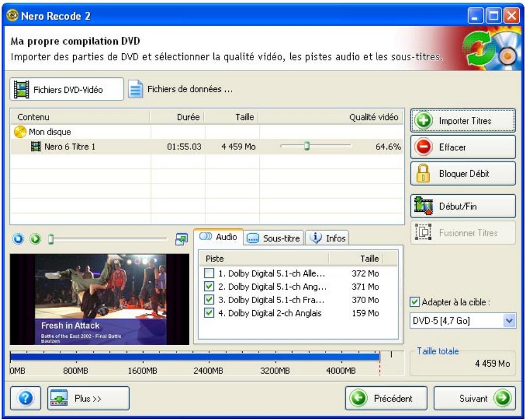
Task: Select the Fichiers DVD-Vidéo button
Action: [x=67, y=89]
